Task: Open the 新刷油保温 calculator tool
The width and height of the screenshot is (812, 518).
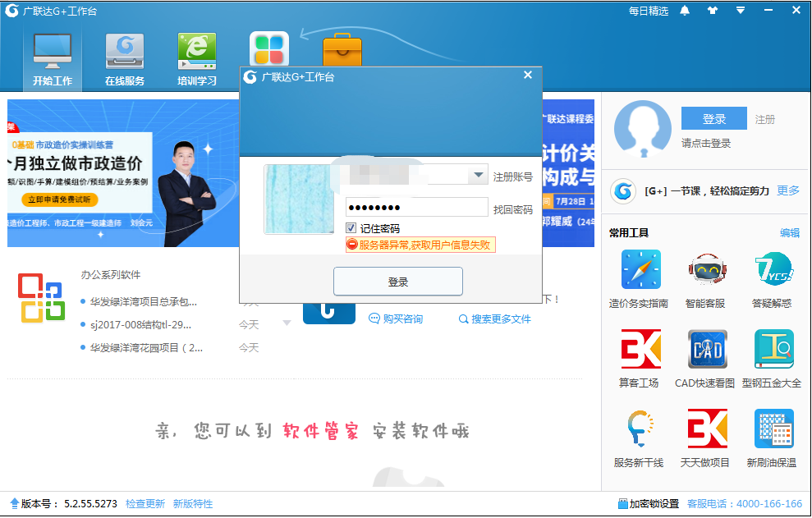Action: tap(773, 429)
